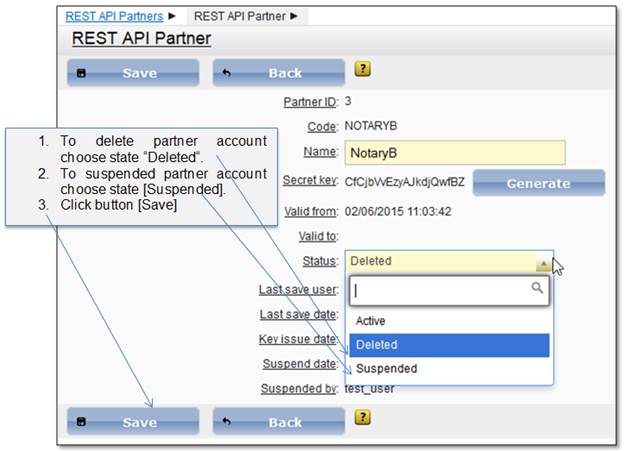This screenshot has width=624, height=451.
Task: Click the underlined Code label
Action: click(322, 127)
